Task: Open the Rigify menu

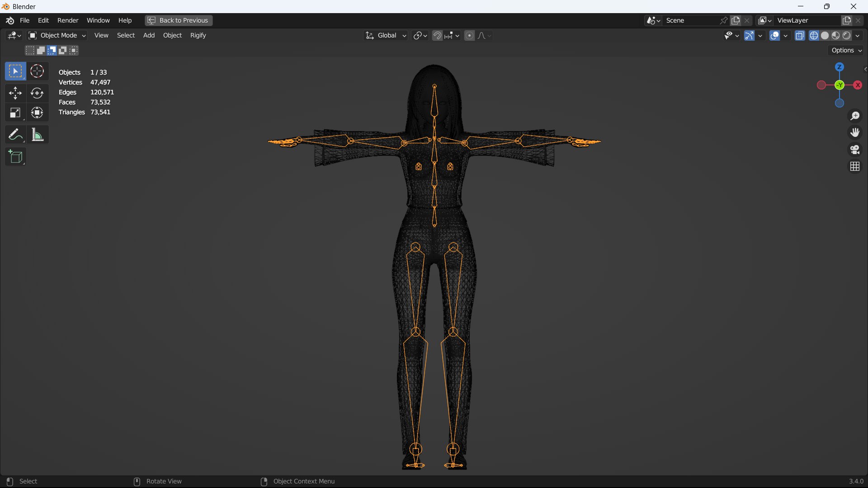Action: (x=198, y=35)
